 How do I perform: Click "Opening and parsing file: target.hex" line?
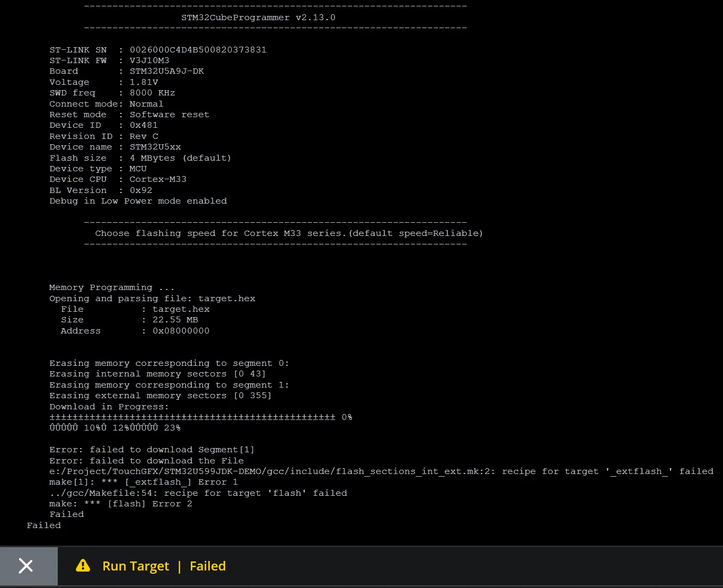pyautogui.click(x=153, y=299)
